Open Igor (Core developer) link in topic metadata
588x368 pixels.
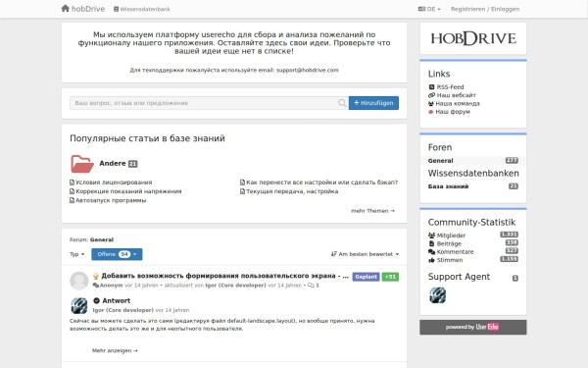point(235,286)
